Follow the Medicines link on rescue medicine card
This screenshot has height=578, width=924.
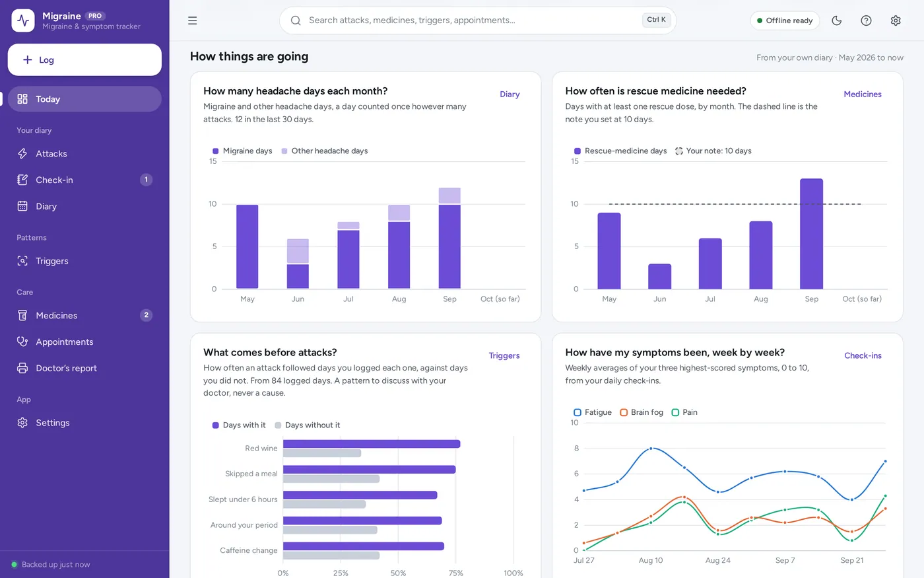pos(863,94)
